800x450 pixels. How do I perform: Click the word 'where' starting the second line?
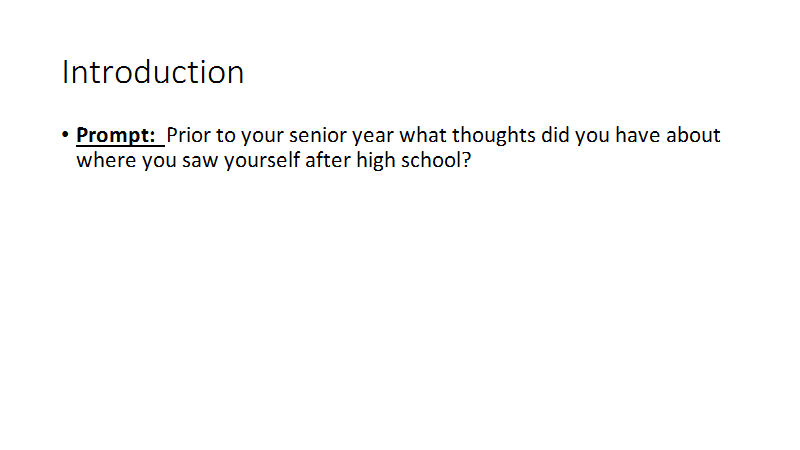pyautogui.click(x=106, y=160)
